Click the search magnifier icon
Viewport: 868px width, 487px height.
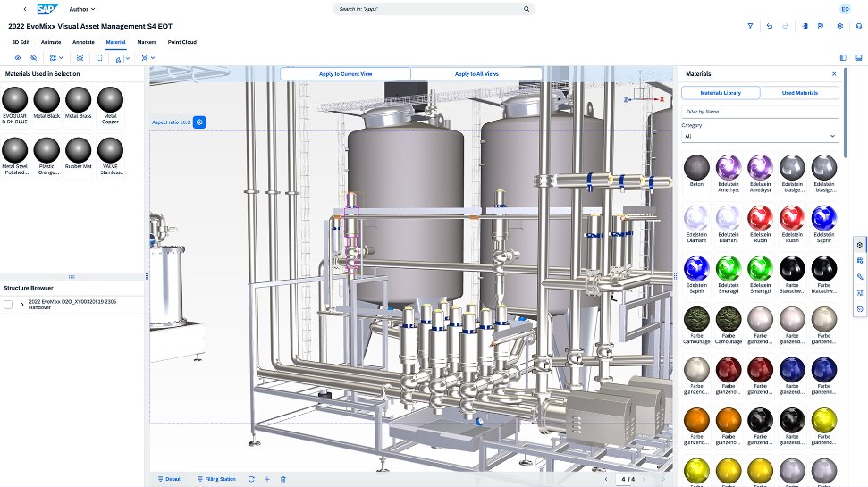(x=527, y=9)
